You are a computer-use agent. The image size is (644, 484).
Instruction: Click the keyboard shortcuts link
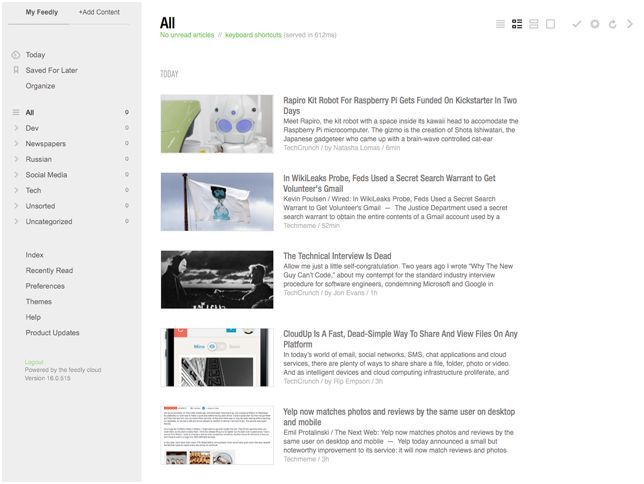point(253,35)
